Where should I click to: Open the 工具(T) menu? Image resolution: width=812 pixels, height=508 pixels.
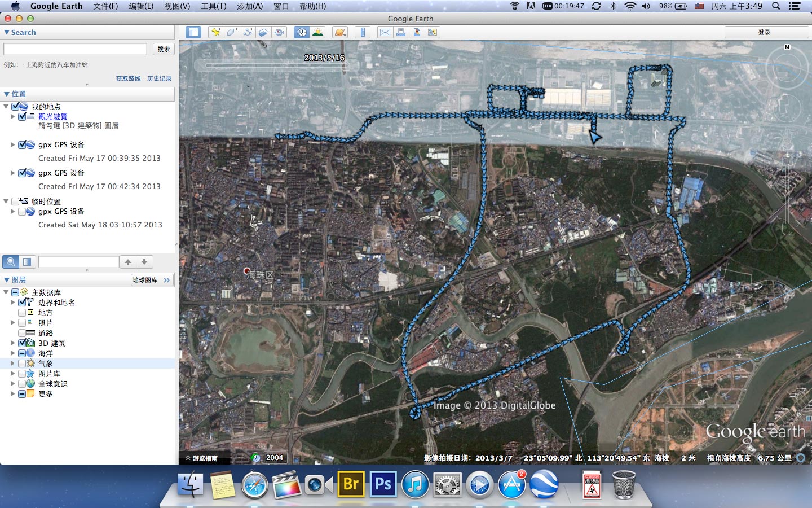[214, 6]
